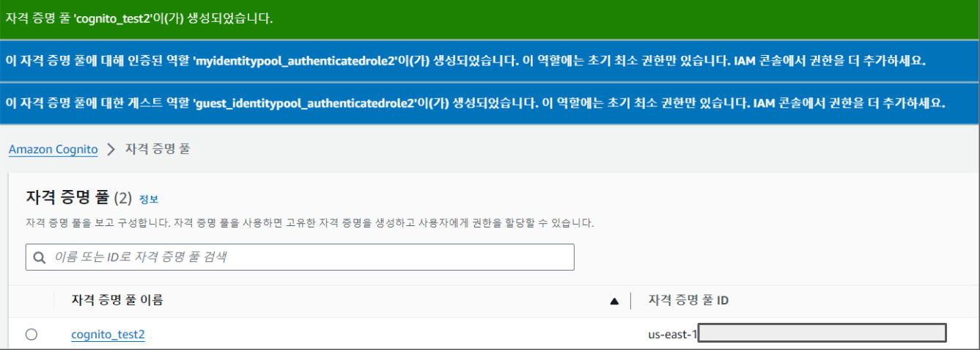980x350 pixels.
Task: Click the identity pool description text
Action: 309,222
